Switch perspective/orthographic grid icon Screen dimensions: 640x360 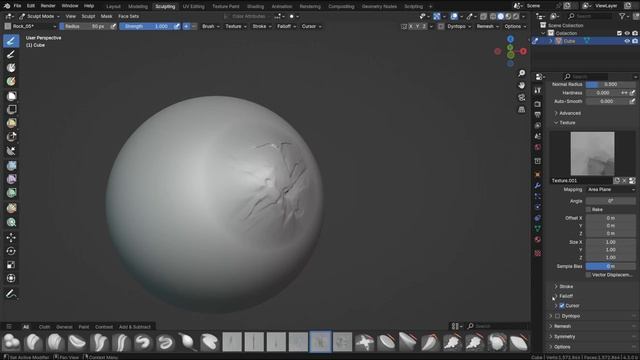tap(522, 109)
